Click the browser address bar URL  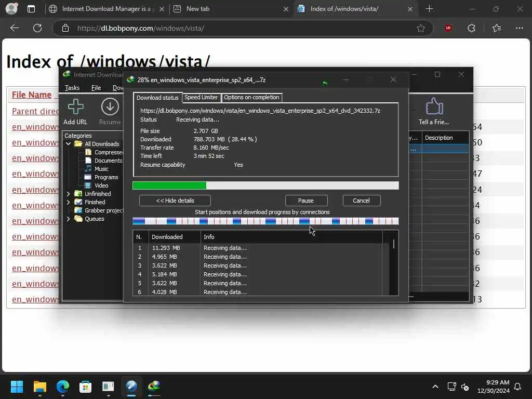pos(140,28)
